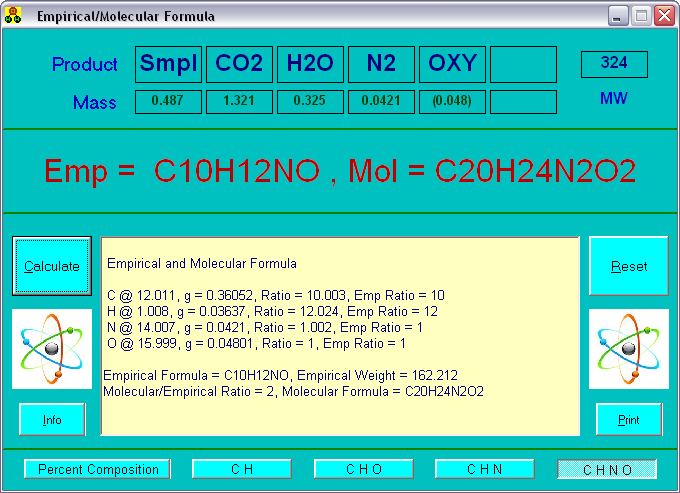Click the 'O @ 15.999' result line
The image size is (680, 493).
256,343
